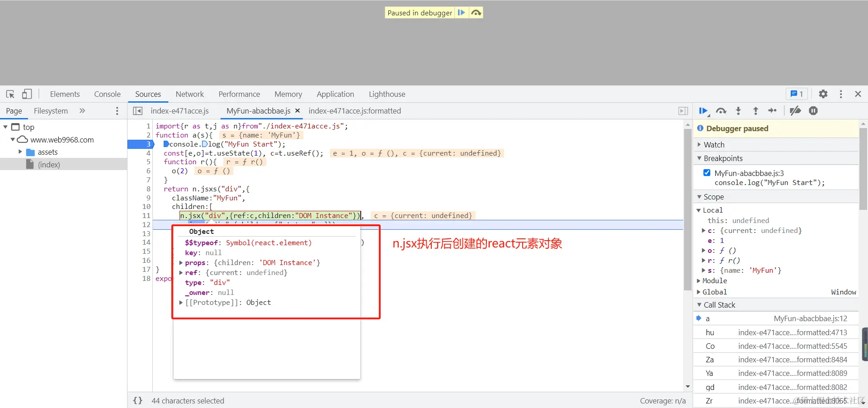Viewport: 868px width, 408px height.
Task: Open DevTools customize menu
Action: (x=841, y=94)
